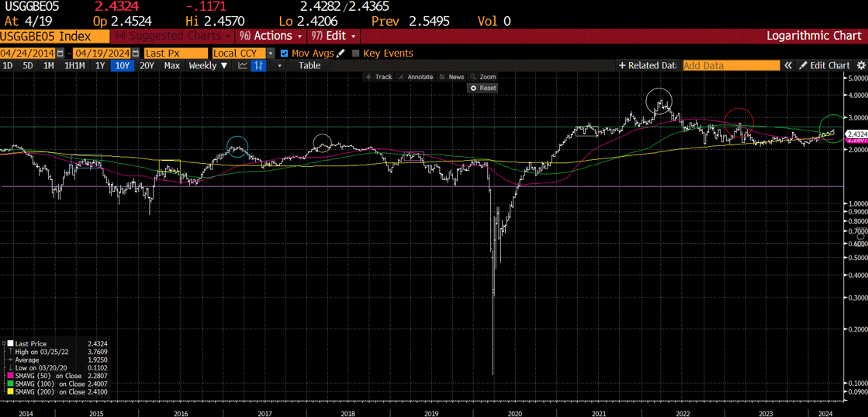Select the 1H1M time range

74,65
